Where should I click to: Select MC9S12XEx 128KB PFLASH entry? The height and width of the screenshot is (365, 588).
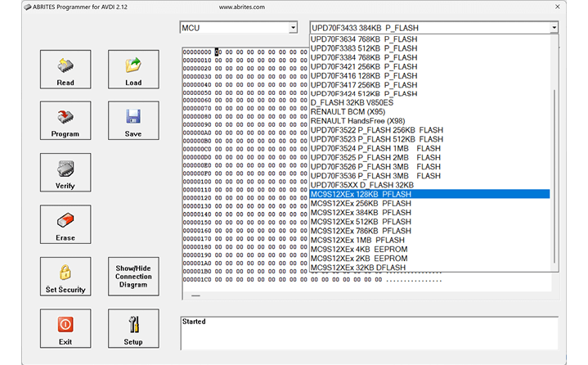pyautogui.click(x=361, y=194)
